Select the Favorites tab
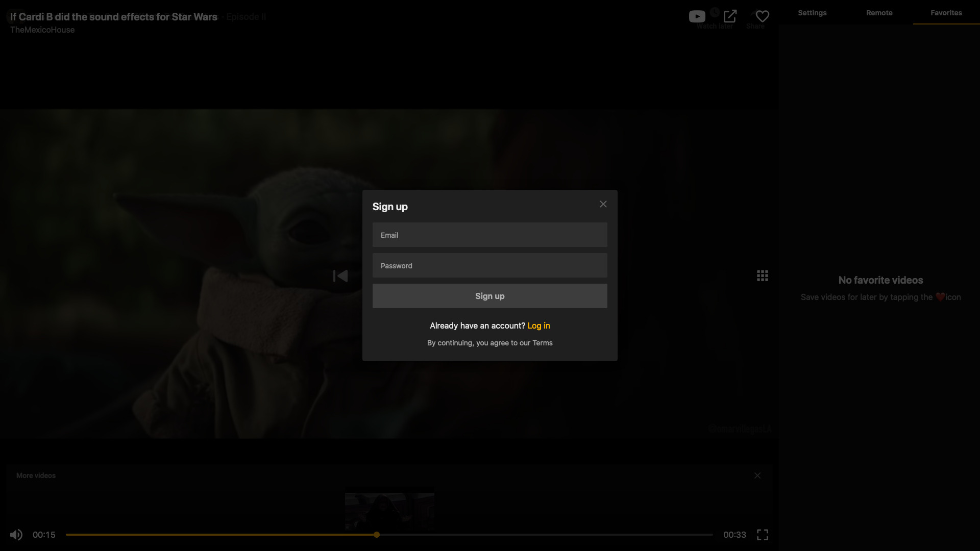This screenshot has height=551, width=980. click(946, 13)
